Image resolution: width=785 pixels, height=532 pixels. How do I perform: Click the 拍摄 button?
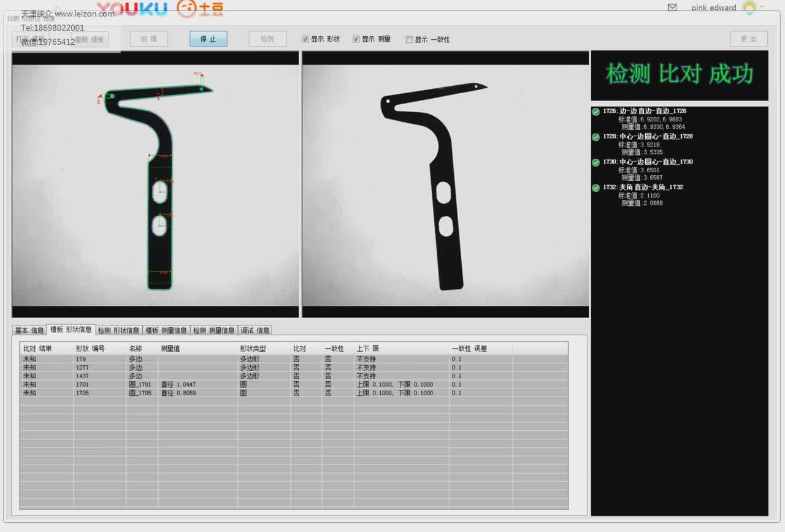click(149, 39)
